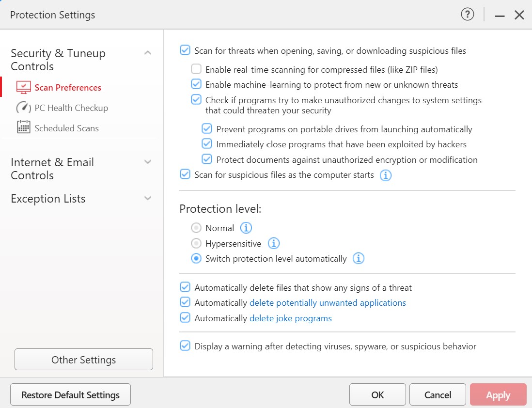The image size is (532, 408).
Task: Click the Scan Preferences monitor icon
Action: [23, 88]
